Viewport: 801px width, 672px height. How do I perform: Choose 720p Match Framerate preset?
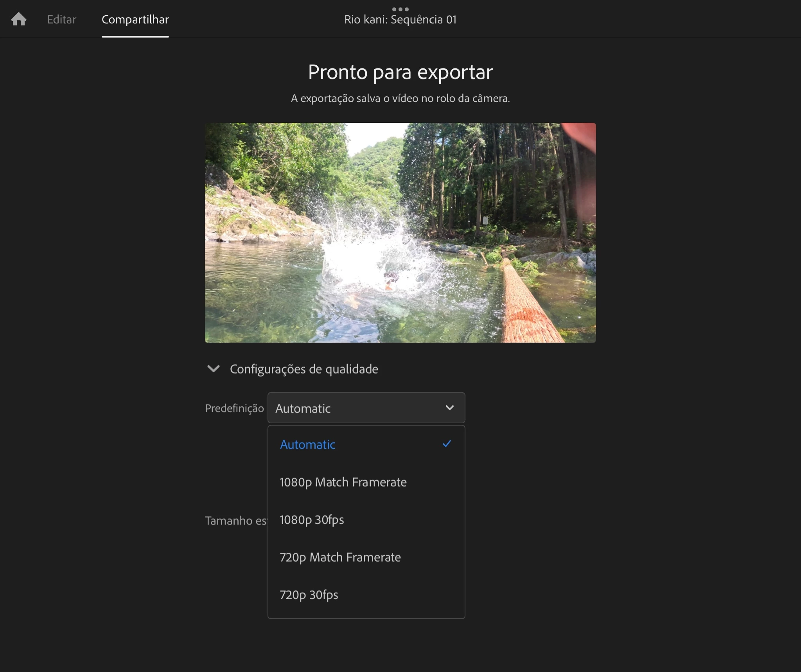click(x=340, y=557)
